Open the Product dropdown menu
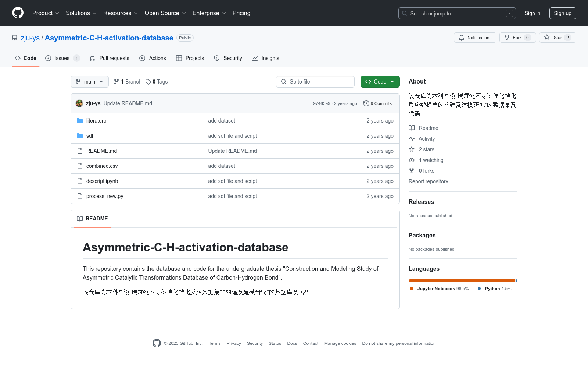The width and height of the screenshot is (588, 368). coord(46,13)
